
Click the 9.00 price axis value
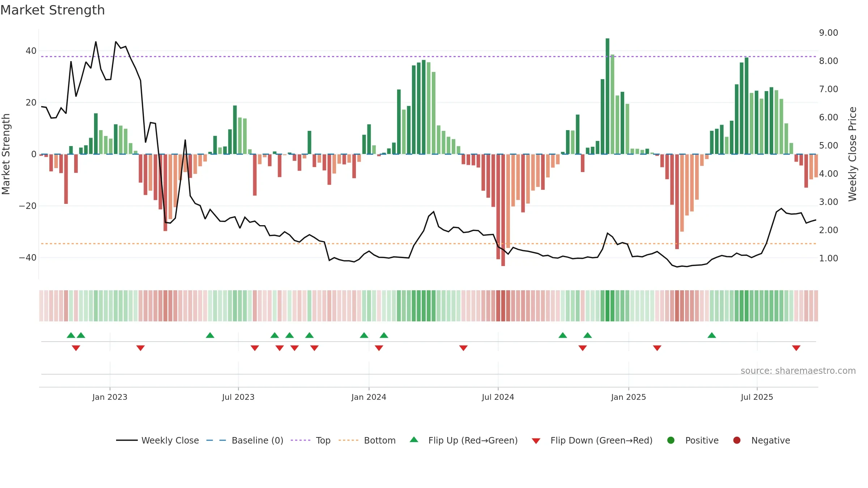829,33
